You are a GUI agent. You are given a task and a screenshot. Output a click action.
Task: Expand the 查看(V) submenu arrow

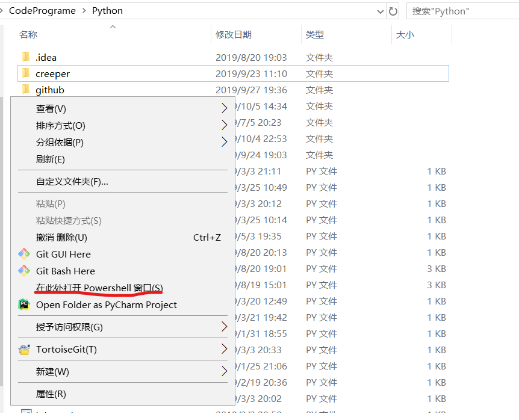224,108
